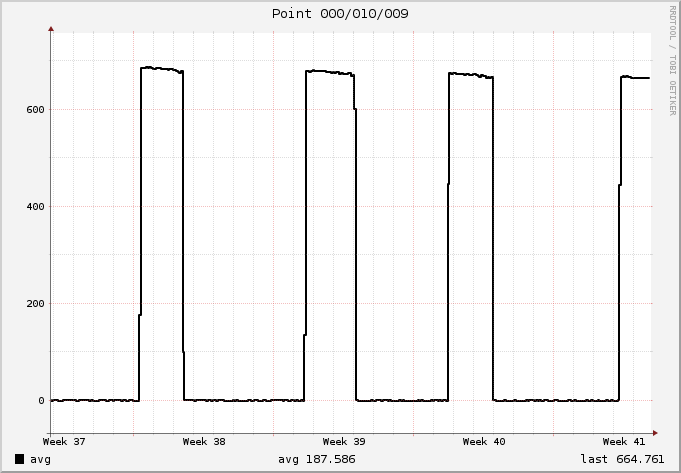Viewport: 681px width, 473px height.
Task: Click the 'avg' legend label
Action: tap(40, 460)
